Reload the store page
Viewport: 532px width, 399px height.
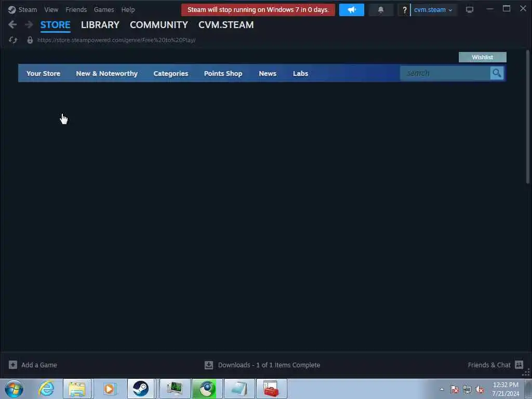(x=13, y=40)
